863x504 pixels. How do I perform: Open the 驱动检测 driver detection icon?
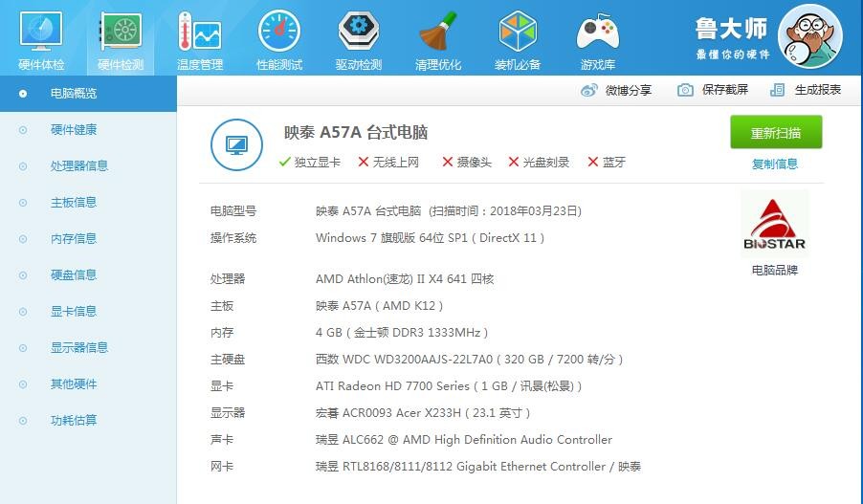pos(358,31)
